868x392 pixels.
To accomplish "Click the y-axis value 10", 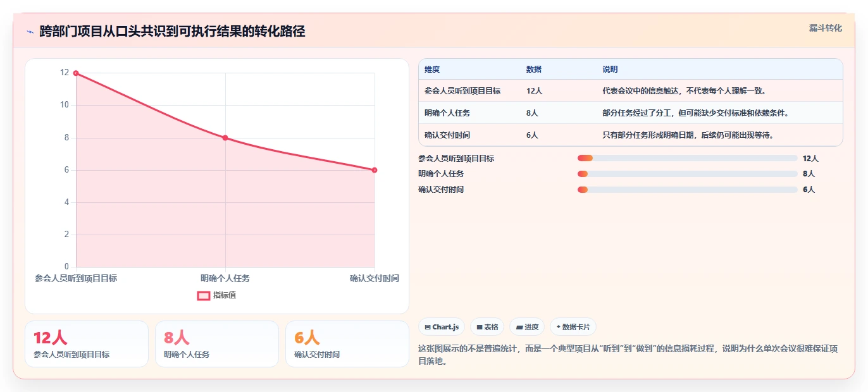I will click(x=65, y=105).
